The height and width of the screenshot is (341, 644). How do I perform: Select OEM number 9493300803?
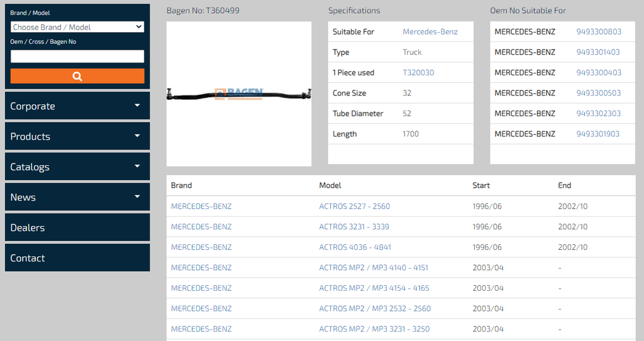pos(598,32)
